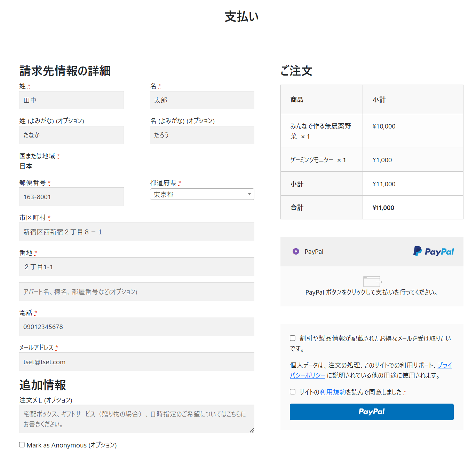Click the 注文メモ order notes textarea
476x460 pixels.
136,419
